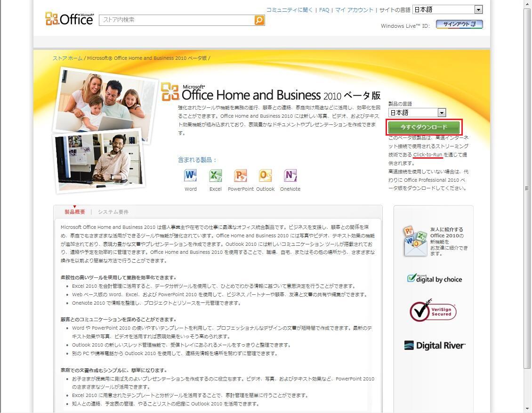
Task: Click the breadcrumb text Microsoft Office Home and Business 2010 ベータ版
Action: coord(147,58)
